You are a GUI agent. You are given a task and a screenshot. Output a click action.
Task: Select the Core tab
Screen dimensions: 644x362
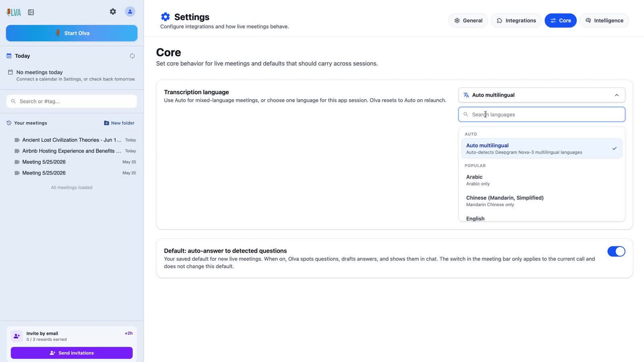[560, 21]
